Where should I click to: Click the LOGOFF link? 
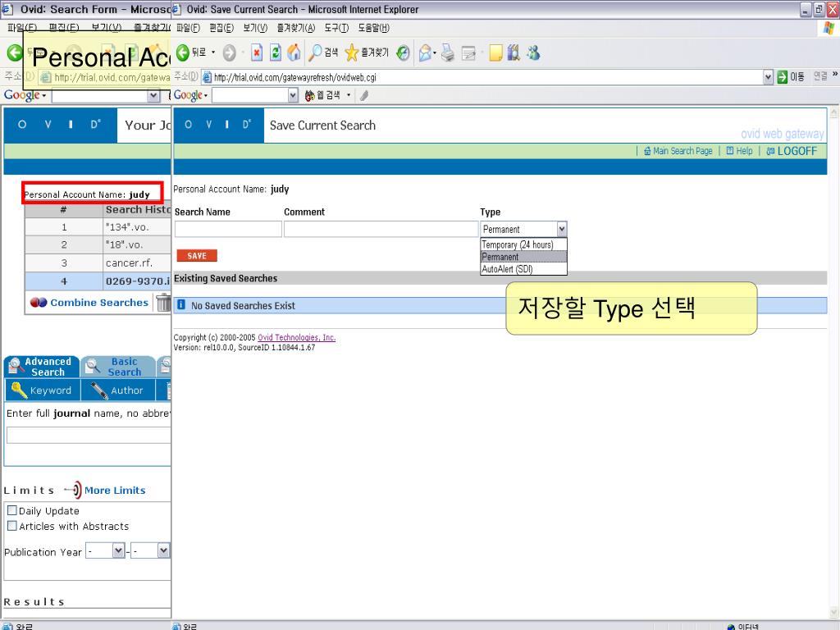[x=797, y=151]
